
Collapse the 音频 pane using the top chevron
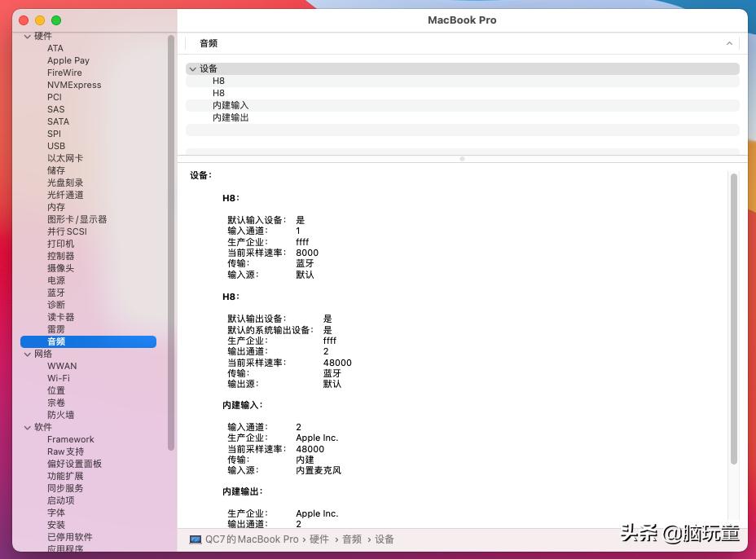729,43
